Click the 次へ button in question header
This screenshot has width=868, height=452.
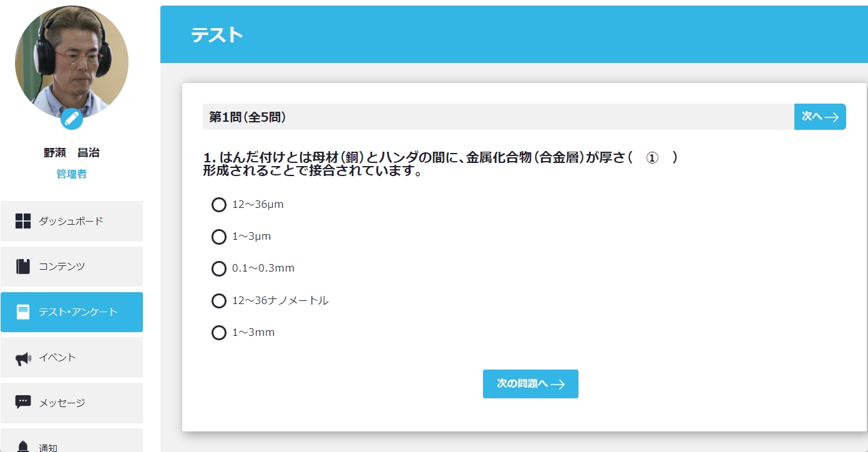(819, 117)
